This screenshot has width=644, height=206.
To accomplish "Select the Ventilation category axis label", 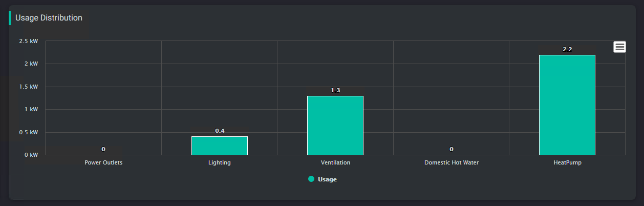I will tap(335, 162).
